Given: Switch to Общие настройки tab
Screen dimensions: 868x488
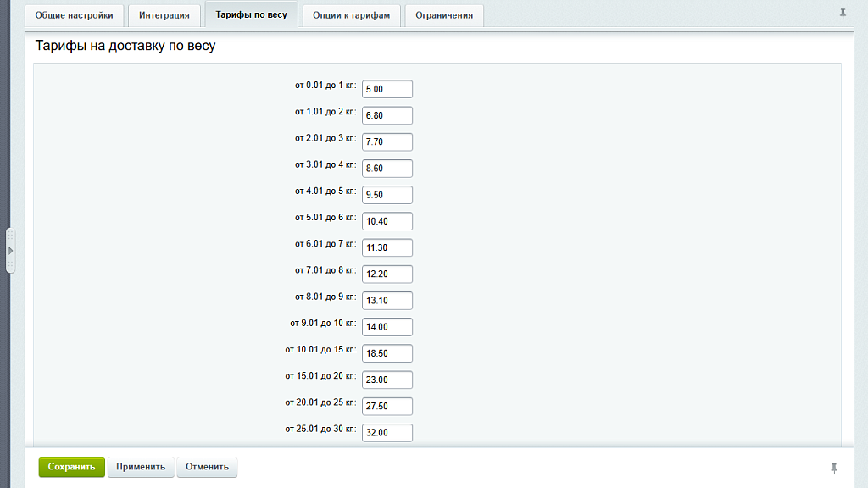Looking at the screenshot, I should point(74,15).
